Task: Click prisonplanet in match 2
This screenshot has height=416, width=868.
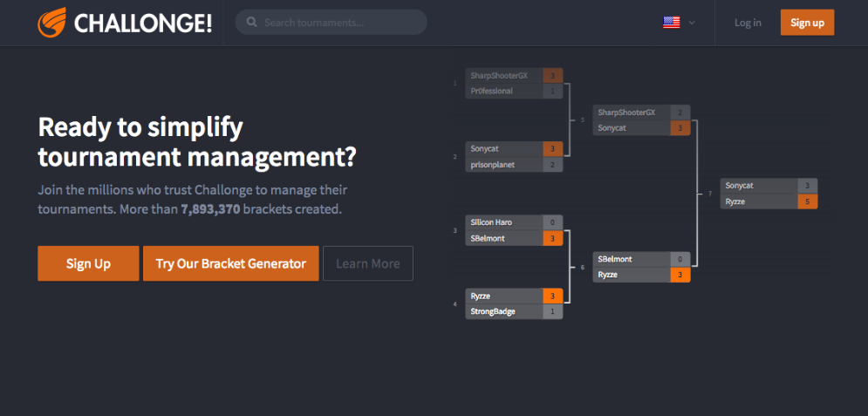Action: pyautogui.click(x=503, y=165)
